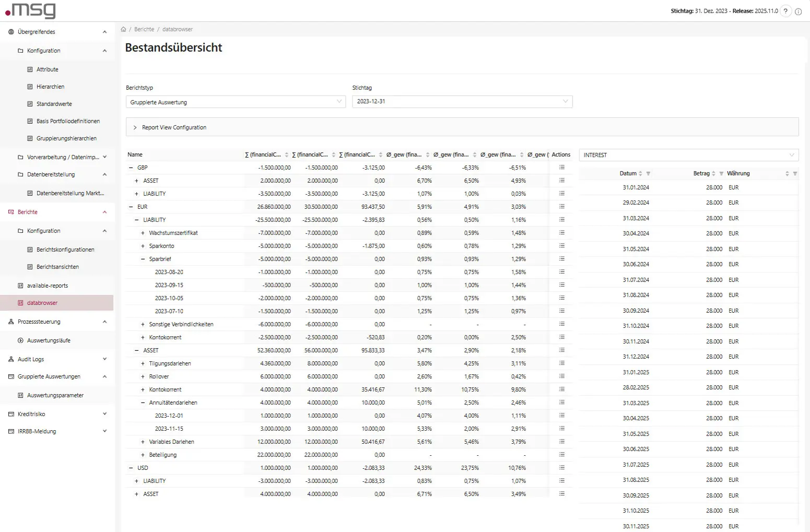Screen dimensions: 810x532
Task: Click the help question mark icon
Action: point(785,11)
